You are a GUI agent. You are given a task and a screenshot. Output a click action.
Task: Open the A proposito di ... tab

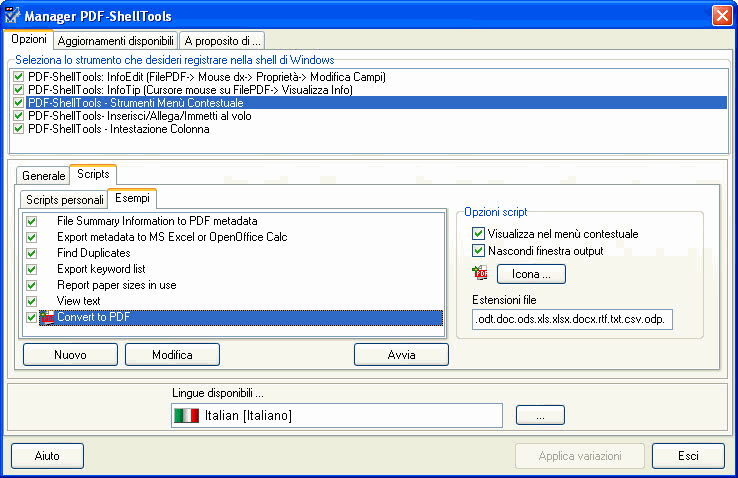222,41
